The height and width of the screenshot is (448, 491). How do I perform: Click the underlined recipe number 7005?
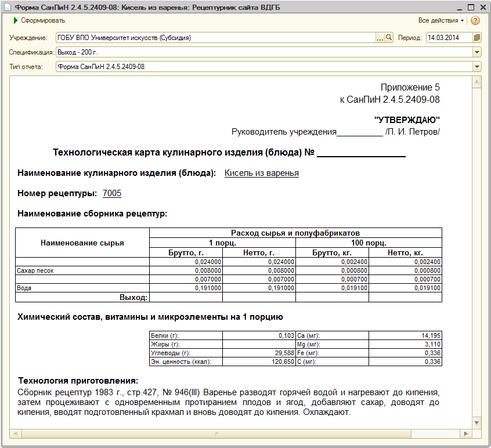112,193
